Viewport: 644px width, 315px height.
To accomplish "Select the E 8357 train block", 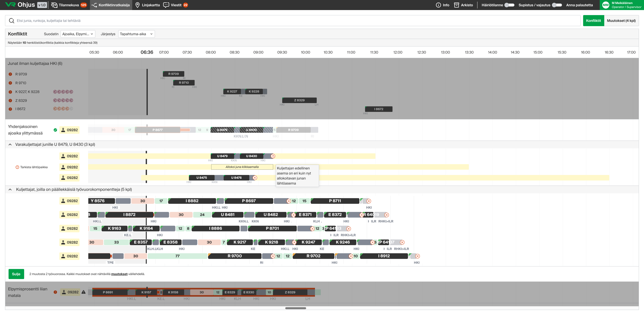I will tap(141, 242).
